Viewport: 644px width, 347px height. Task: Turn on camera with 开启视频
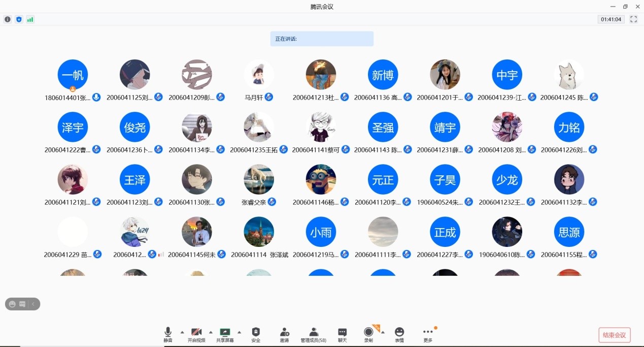(x=196, y=334)
